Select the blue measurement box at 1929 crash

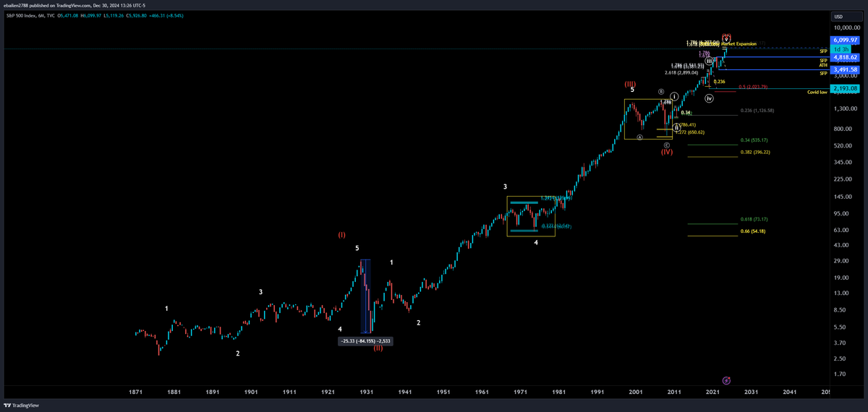click(x=365, y=296)
